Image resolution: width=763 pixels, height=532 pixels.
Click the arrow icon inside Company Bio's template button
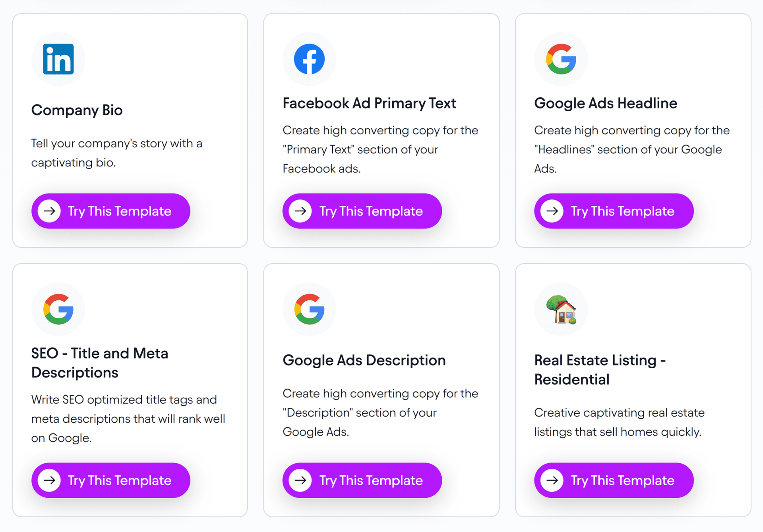49,211
